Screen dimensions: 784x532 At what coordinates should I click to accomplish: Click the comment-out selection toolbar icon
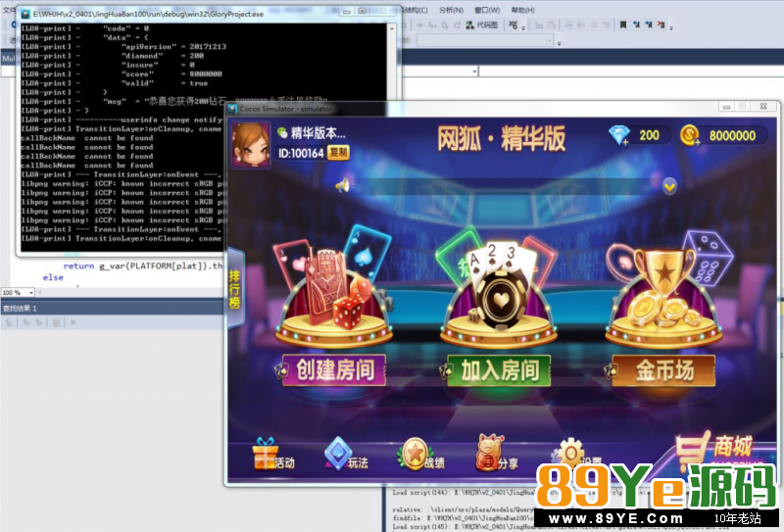(x=513, y=25)
